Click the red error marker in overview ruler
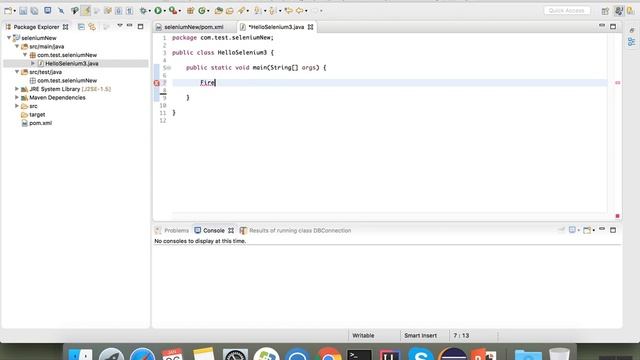The image size is (640, 360). tap(618, 83)
